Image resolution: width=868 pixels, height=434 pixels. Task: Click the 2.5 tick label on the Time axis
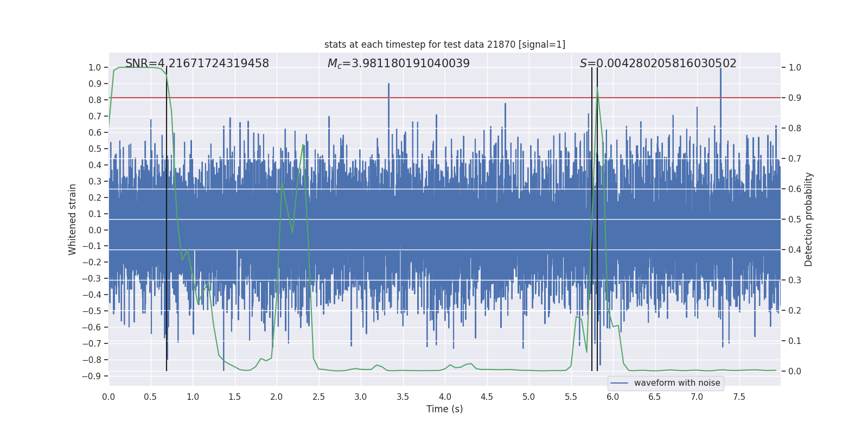click(x=318, y=397)
